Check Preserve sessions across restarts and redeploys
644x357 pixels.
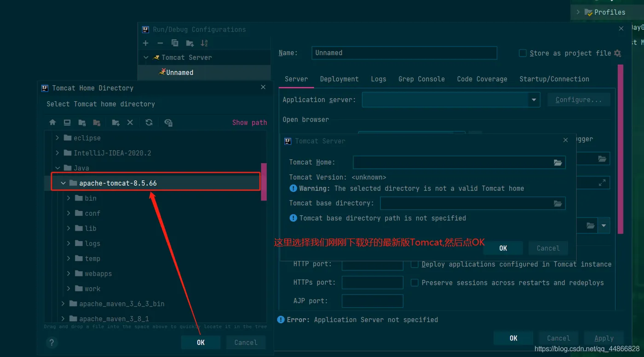pyautogui.click(x=414, y=282)
